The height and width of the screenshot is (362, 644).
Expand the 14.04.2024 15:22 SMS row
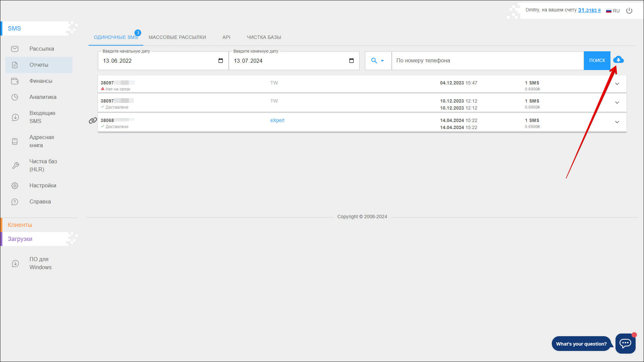617,122
